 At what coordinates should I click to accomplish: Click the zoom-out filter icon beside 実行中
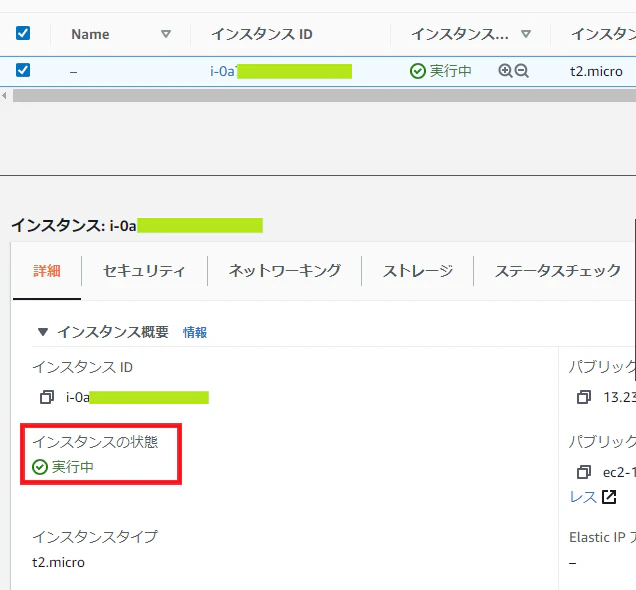522,71
